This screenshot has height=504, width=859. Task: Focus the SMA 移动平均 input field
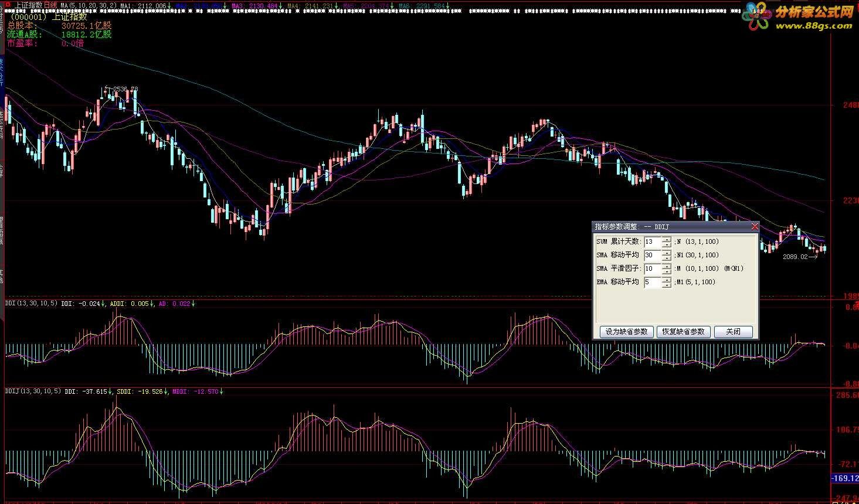[653, 255]
